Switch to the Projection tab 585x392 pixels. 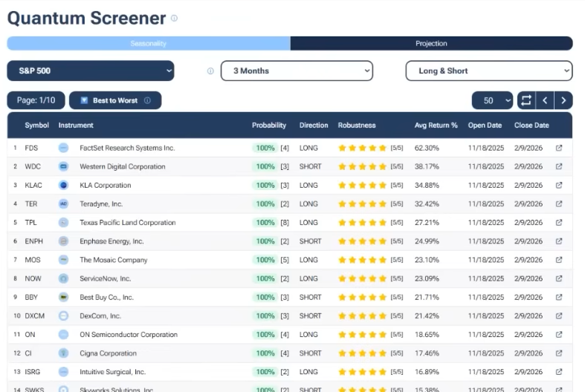click(x=431, y=44)
